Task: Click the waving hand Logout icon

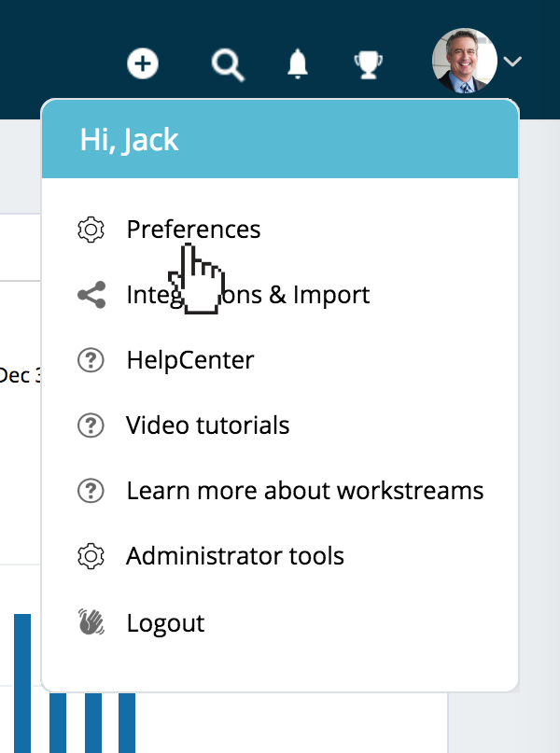Action: (x=91, y=622)
